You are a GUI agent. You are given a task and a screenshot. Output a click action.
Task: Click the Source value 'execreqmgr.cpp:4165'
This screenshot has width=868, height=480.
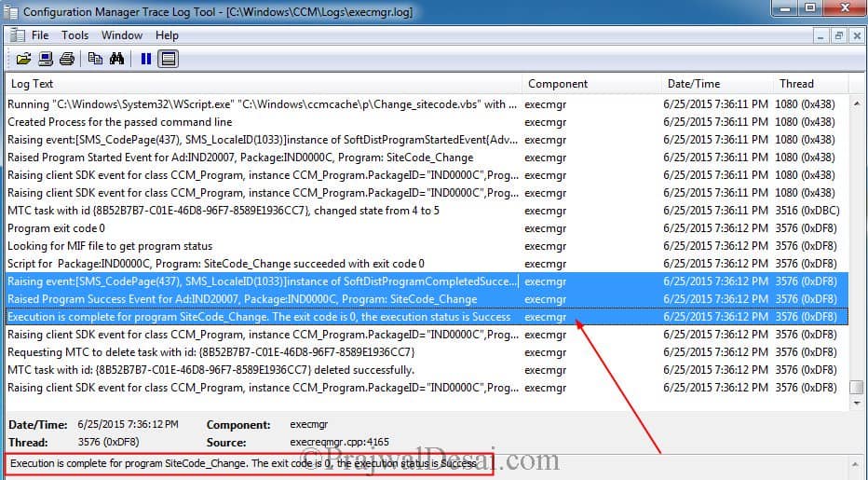click(339, 443)
